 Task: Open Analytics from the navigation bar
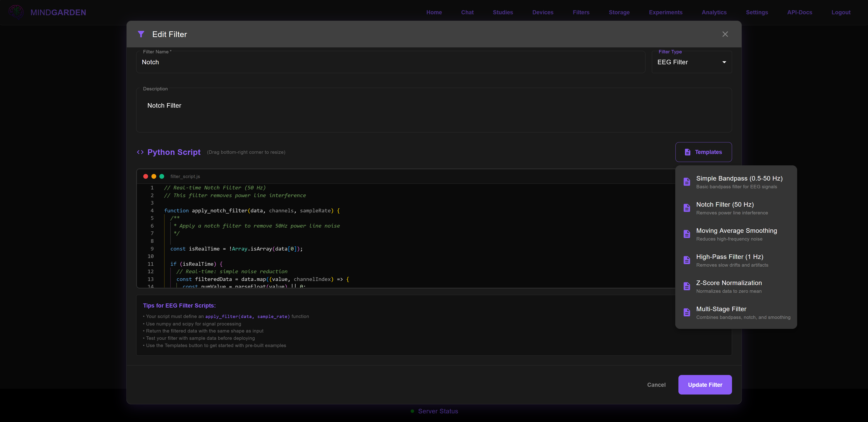click(714, 12)
